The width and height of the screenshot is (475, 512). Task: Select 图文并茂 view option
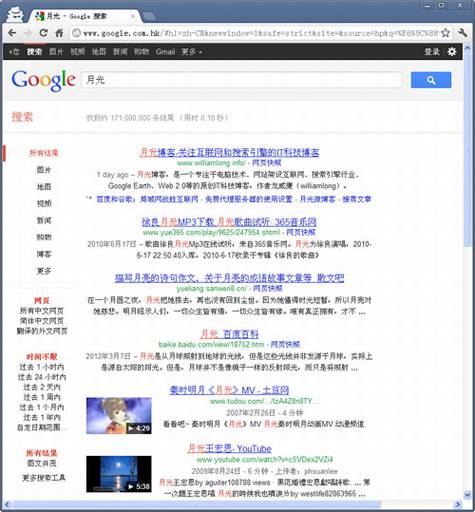pyautogui.click(x=42, y=463)
